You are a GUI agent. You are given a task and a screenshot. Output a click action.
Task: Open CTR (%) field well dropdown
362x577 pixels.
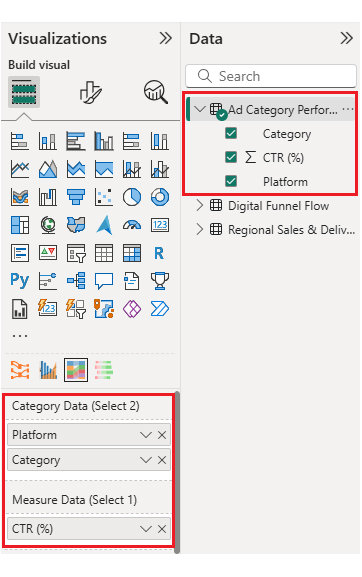[146, 529]
